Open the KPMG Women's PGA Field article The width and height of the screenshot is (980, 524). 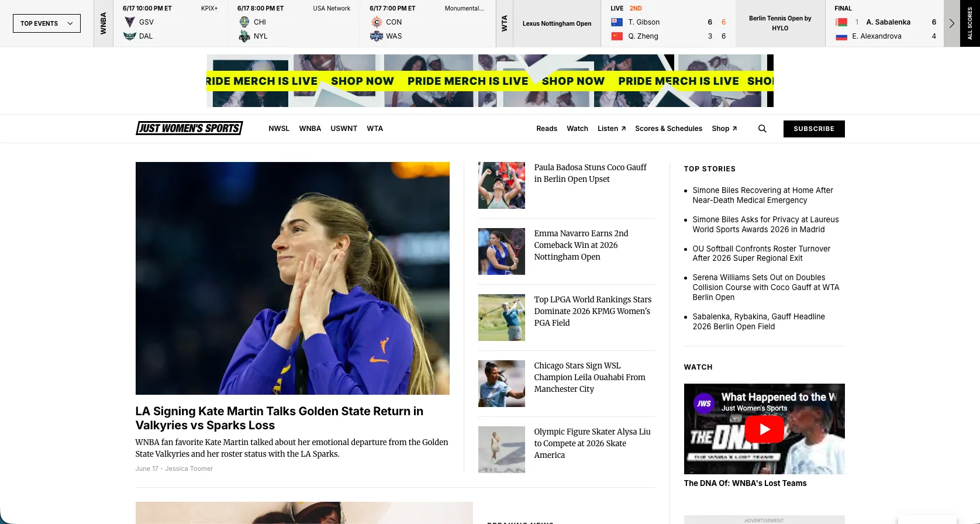pos(592,311)
